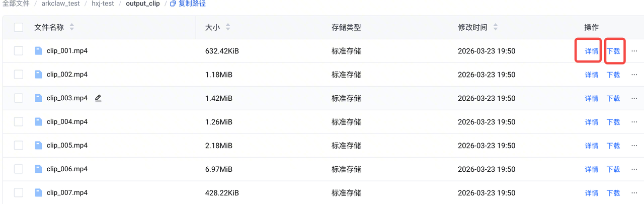Open more actions menu for clip_001.mp4
Image resolution: width=644 pixels, height=204 pixels.
pos(634,51)
